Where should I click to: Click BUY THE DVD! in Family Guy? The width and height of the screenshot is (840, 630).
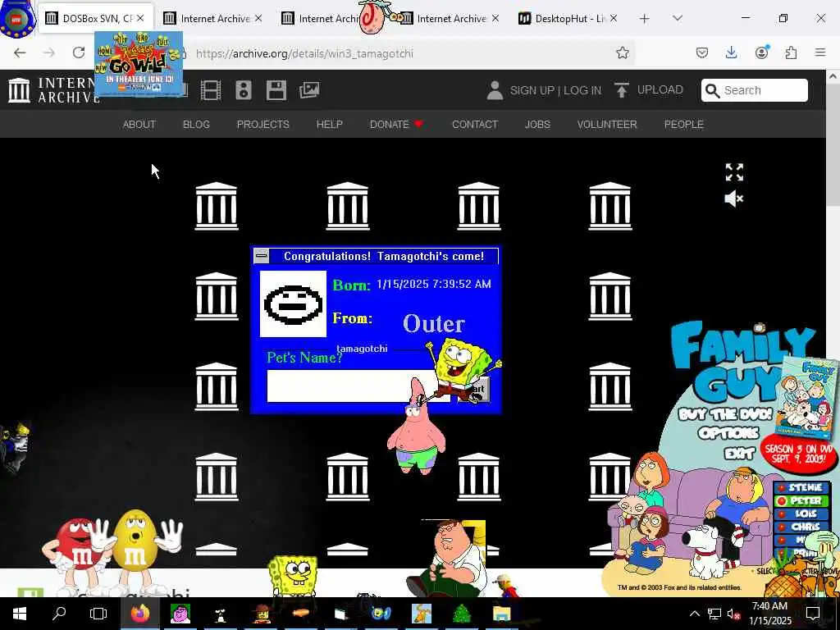tap(725, 414)
